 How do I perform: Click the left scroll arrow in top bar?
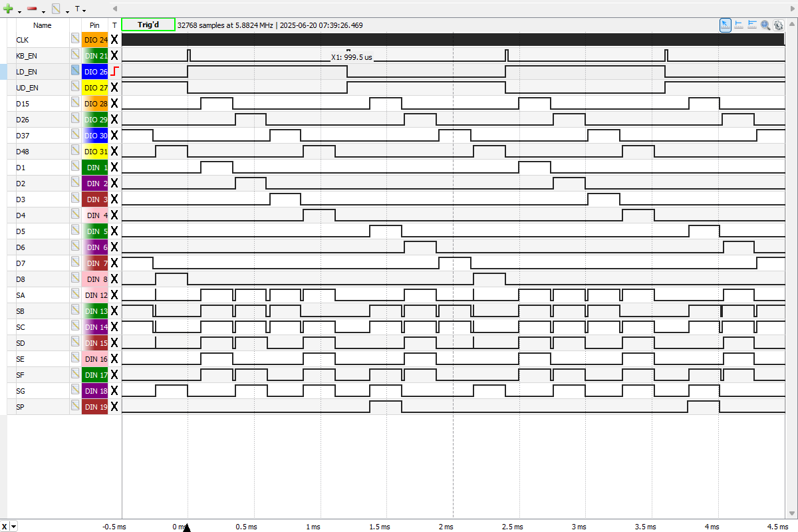tap(115, 9)
